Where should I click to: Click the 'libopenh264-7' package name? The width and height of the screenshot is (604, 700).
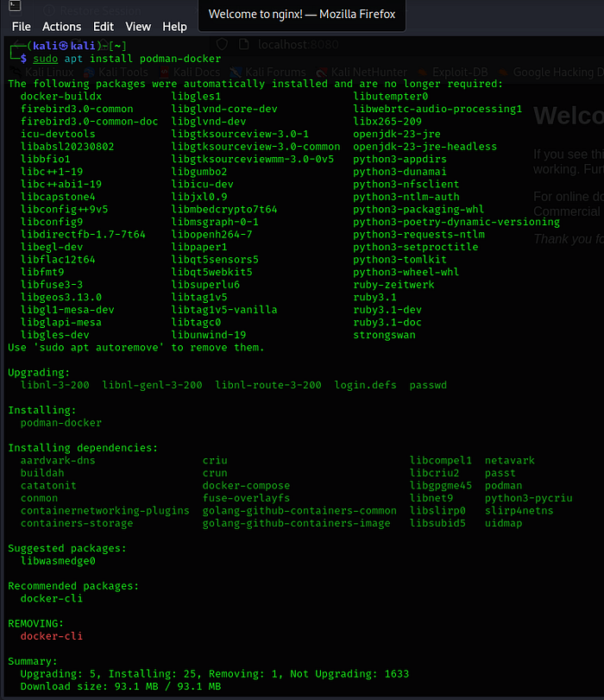(211, 235)
